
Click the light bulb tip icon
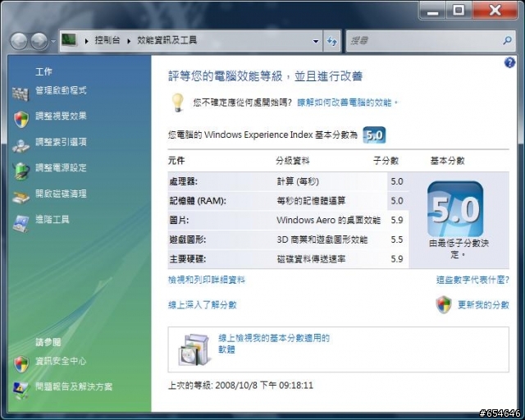(x=178, y=103)
